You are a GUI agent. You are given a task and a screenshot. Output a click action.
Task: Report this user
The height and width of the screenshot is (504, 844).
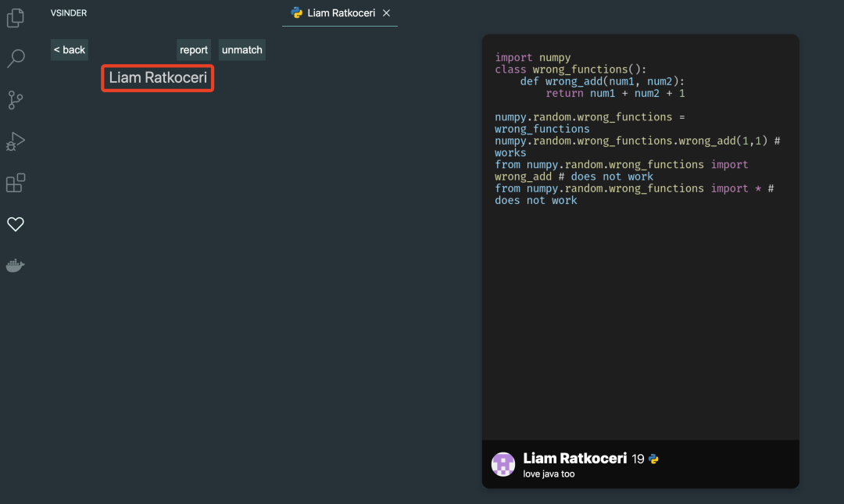tap(194, 49)
